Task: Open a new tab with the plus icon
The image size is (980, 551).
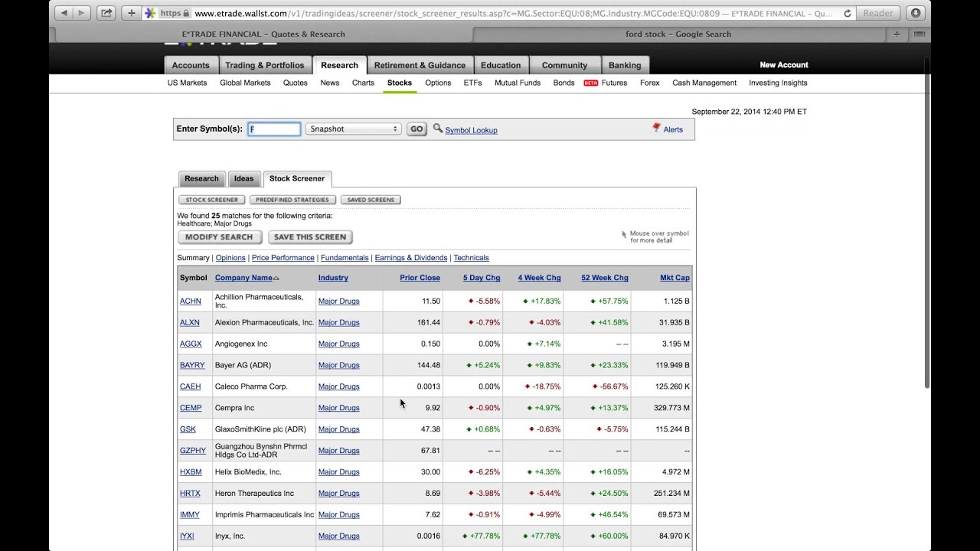Action: (132, 12)
